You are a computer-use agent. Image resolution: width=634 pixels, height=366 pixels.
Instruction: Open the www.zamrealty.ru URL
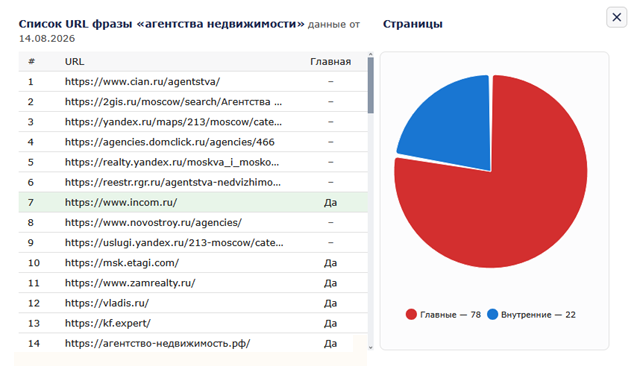[130, 283]
